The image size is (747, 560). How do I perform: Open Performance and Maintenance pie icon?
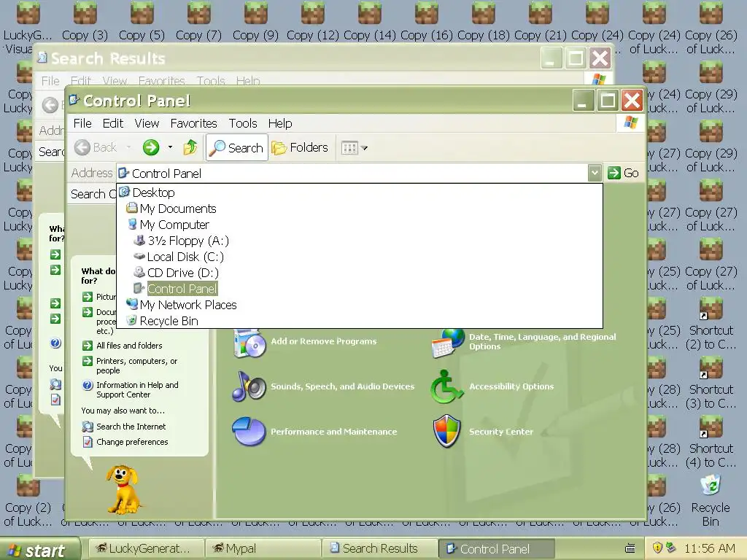point(249,432)
